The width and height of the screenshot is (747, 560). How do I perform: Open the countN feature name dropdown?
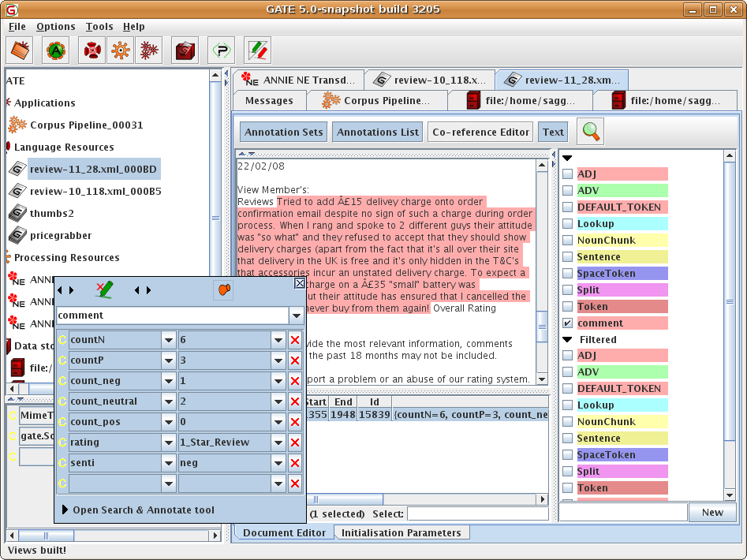(169, 340)
